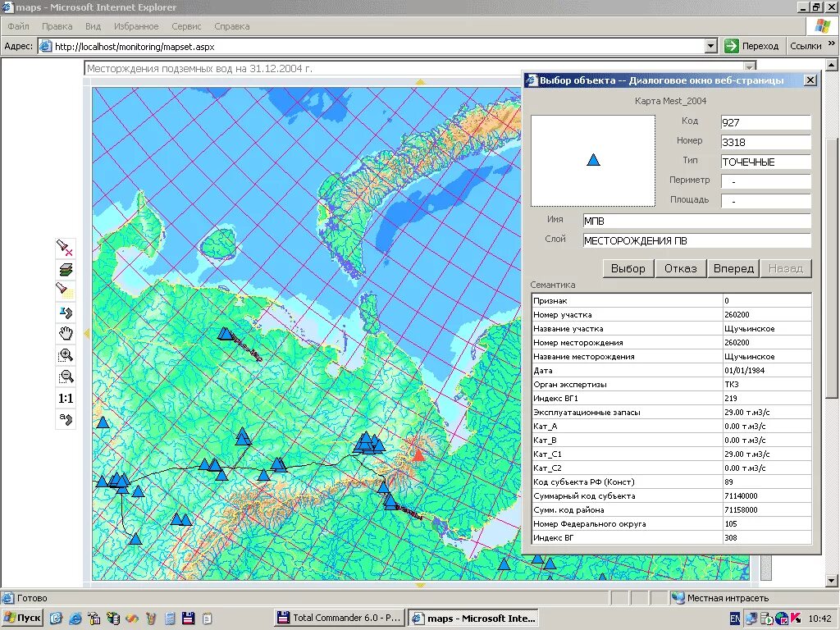Choose the zoom-out magnifier tool

click(66, 377)
